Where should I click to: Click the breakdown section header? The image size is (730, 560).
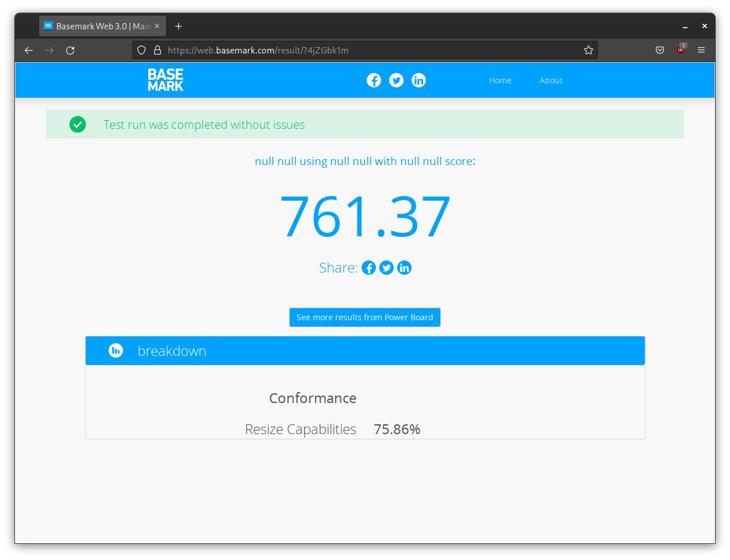[x=365, y=351]
